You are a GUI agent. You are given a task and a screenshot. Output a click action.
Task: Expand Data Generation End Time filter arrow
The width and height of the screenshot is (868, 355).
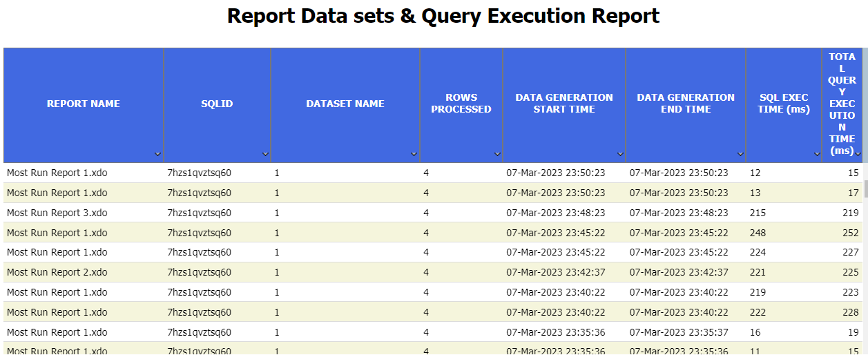pos(740,154)
